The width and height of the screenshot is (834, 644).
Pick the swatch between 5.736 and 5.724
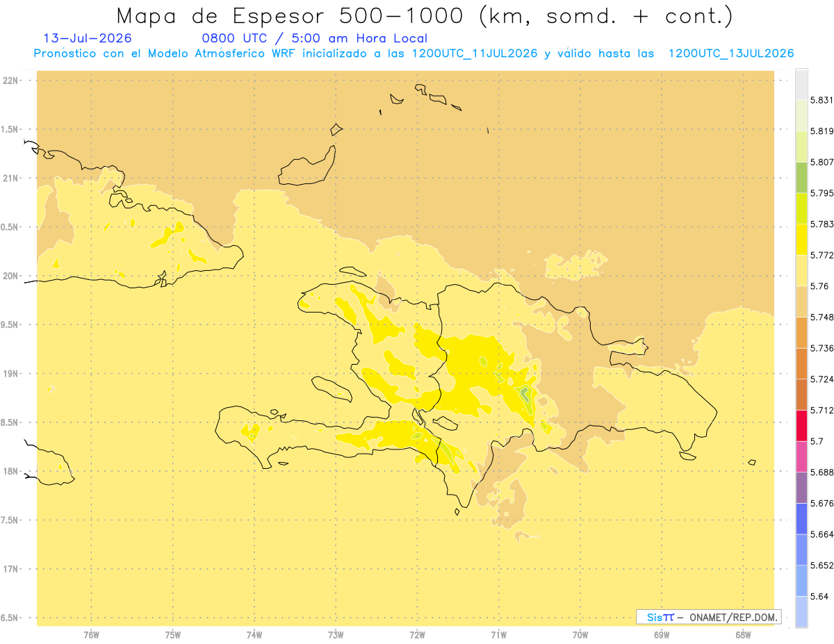point(801,363)
